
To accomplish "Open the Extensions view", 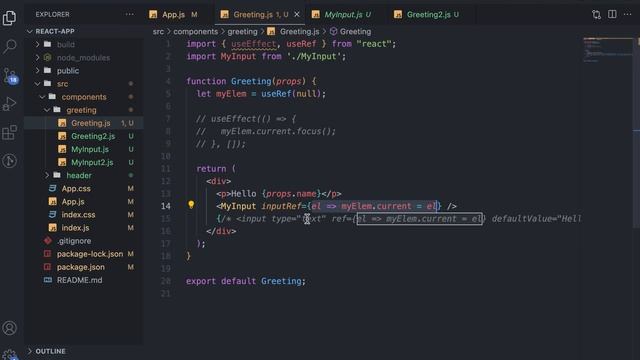I will [9, 133].
